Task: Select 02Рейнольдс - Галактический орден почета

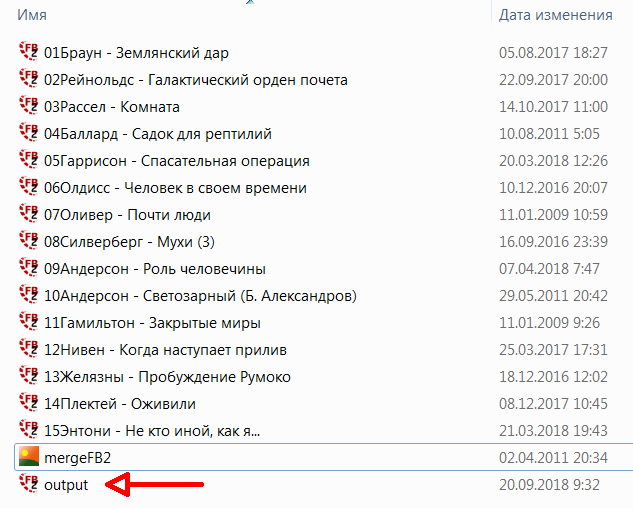Action: point(196,80)
